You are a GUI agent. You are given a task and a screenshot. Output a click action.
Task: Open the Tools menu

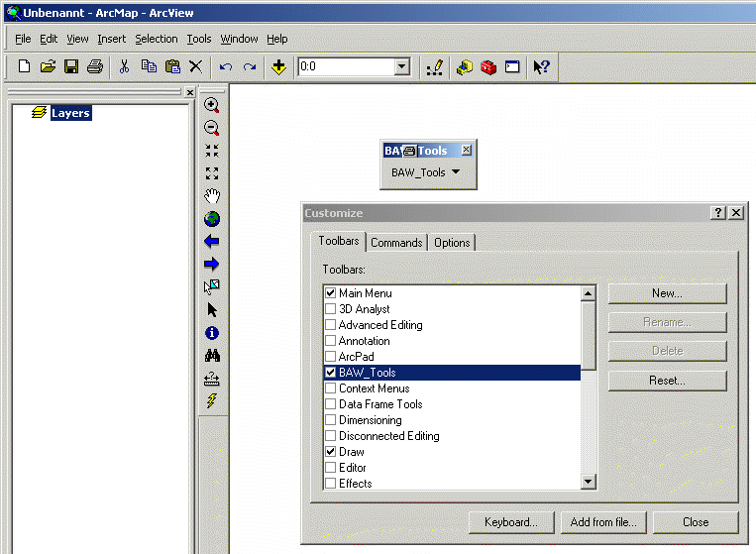pyautogui.click(x=199, y=39)
